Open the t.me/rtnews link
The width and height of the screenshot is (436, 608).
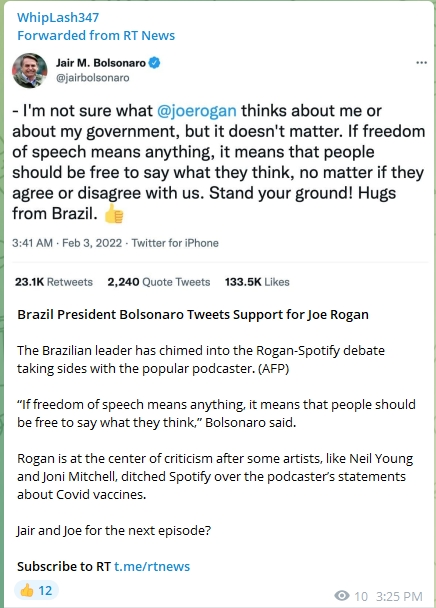click(x=152, y=566)
